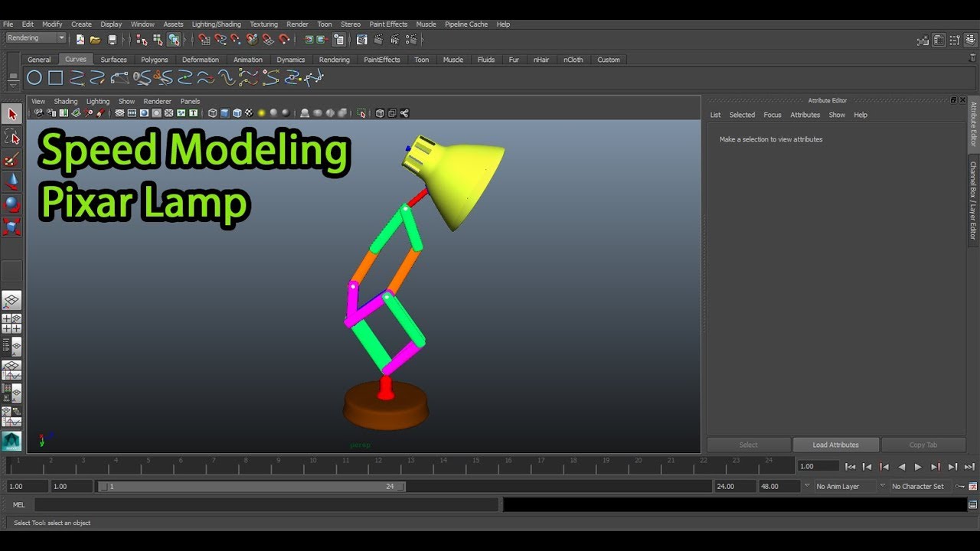Create a NURBS square from shelf
This screenshot has height=551, width=980.
55,77
